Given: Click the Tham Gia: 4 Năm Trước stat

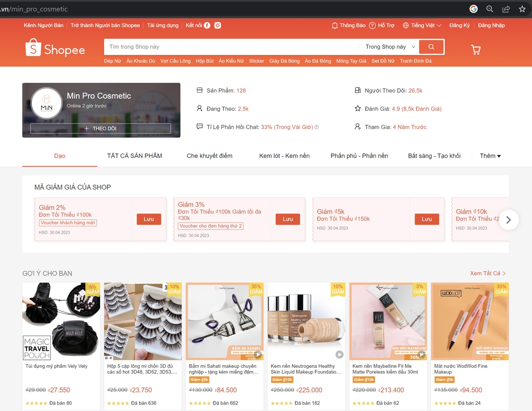Looking at the screenshot, I should [x=395, y=127].
